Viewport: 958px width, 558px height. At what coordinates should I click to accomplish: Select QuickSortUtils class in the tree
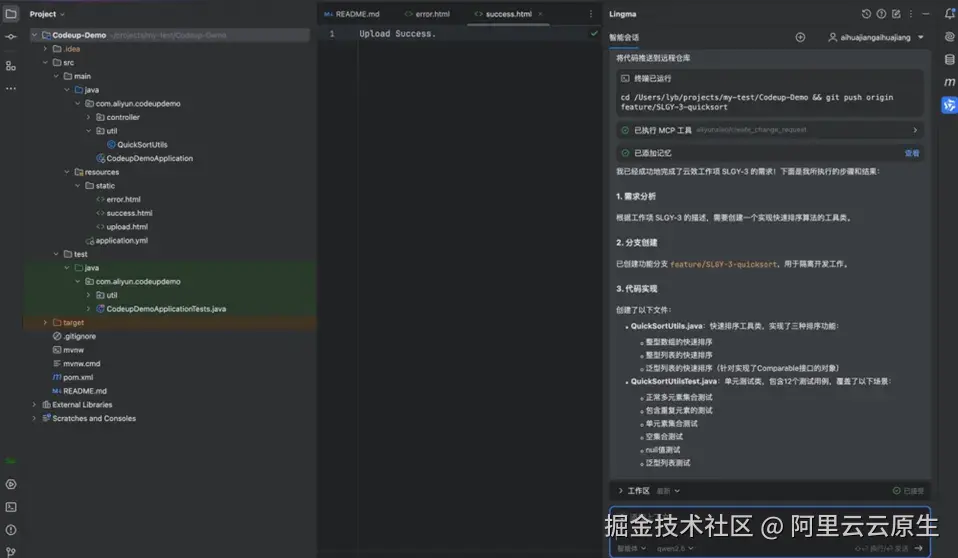[x=142, y=145]
